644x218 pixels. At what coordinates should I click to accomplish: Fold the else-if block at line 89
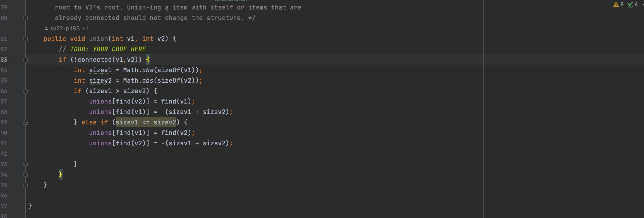coord(26,122)
